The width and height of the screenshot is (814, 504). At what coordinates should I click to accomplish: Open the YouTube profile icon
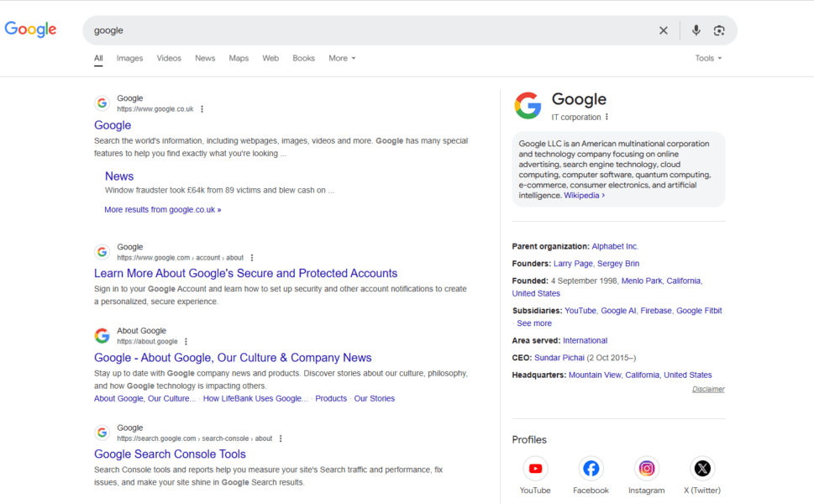535,468
